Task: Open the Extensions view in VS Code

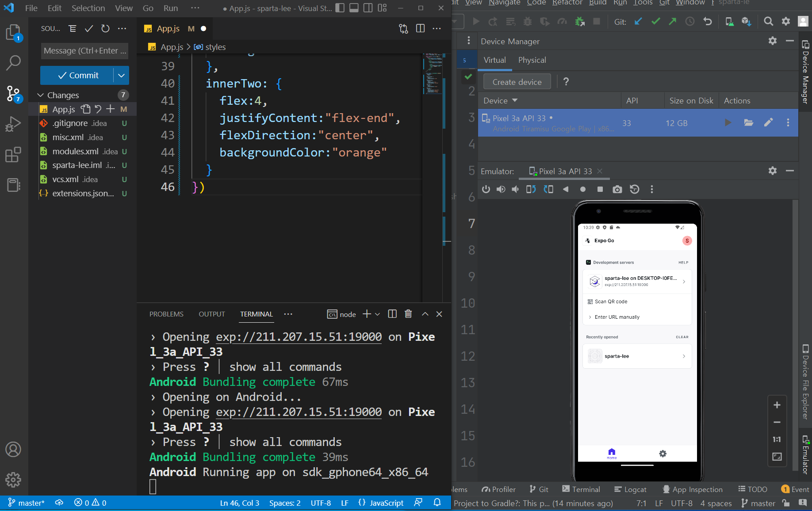Action: tap(13, 155)
